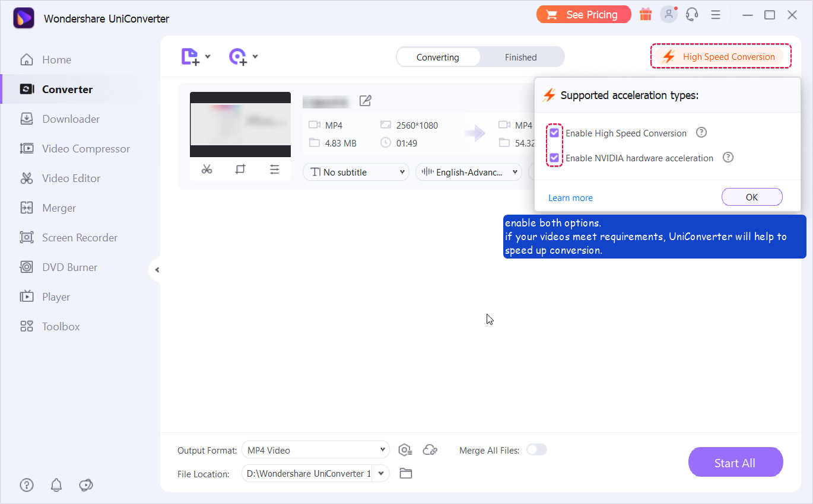Open the Output Format dropdown

point(315,450)
